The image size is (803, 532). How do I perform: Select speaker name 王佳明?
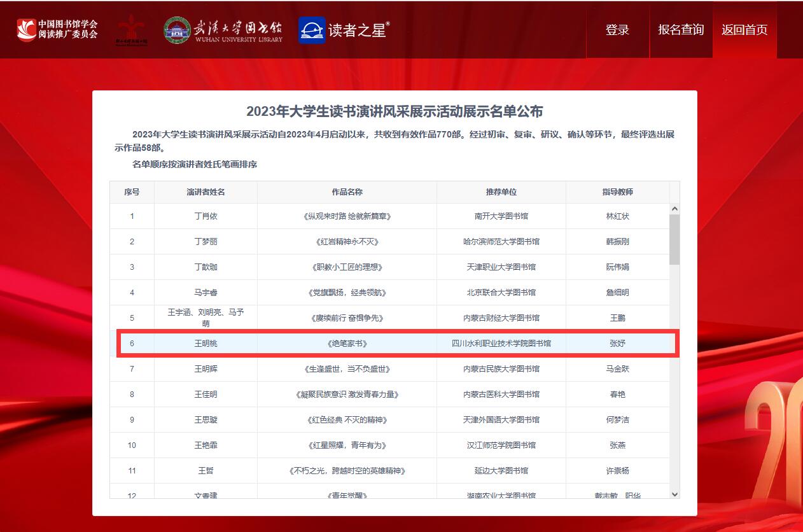[x=206, y=395]
